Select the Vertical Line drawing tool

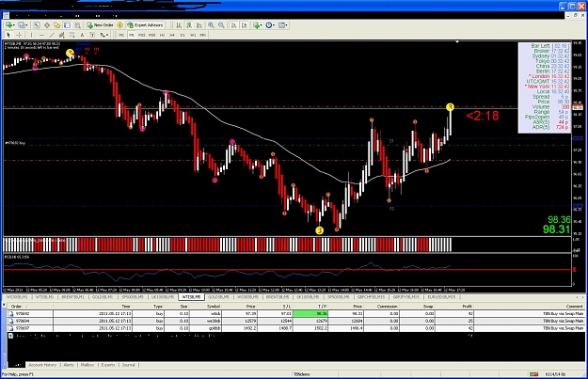(x=31, y=35)
